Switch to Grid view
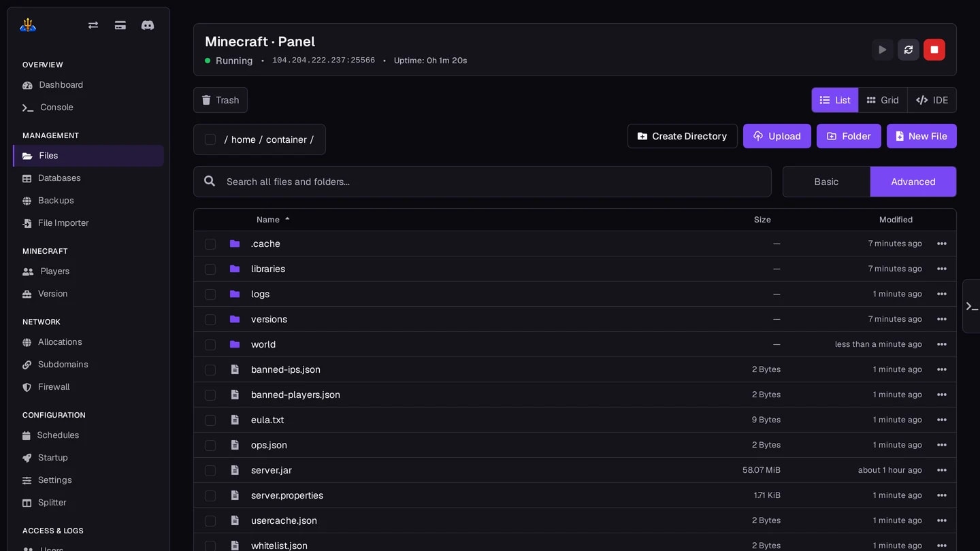Screen dimensions: 980x551 coord(883,100)
